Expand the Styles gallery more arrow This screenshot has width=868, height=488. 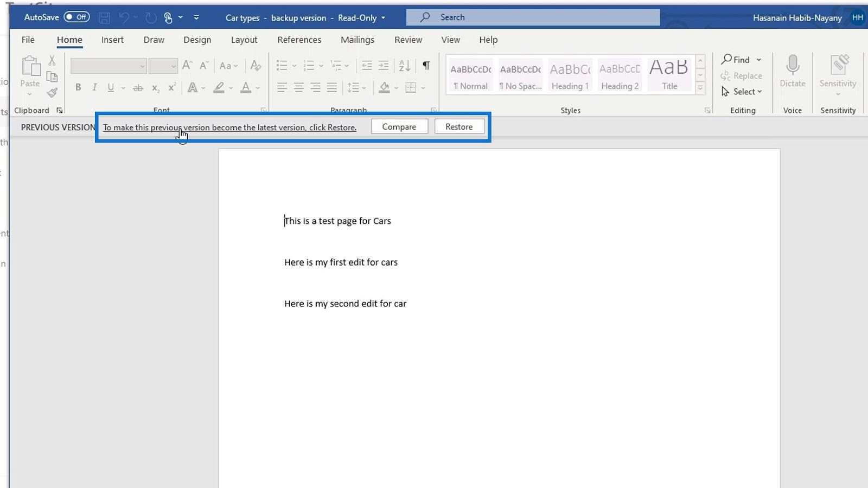(700, 87)
